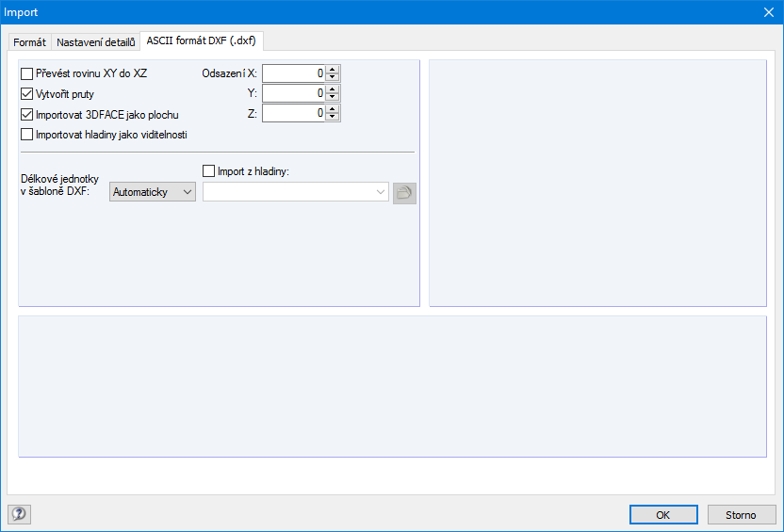Decrease Odsazení X value with down arrow

pyautogui.click(x=333, y=77)
